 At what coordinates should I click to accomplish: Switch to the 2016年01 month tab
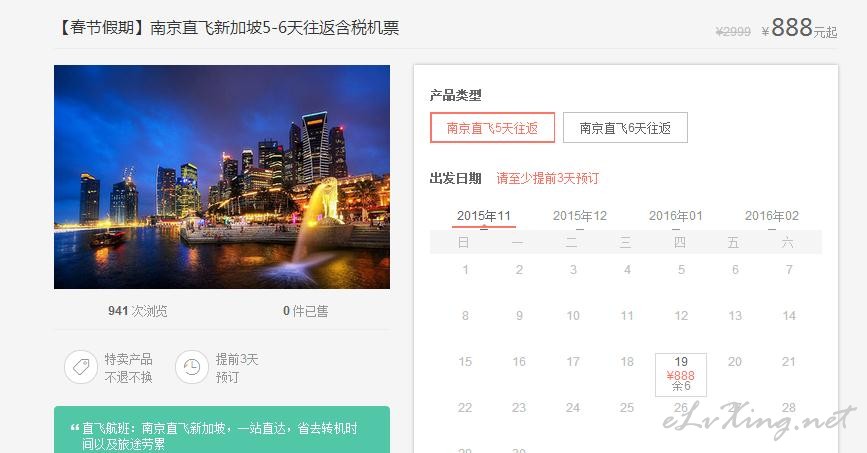pyautogui.click(x=676, y=216)
